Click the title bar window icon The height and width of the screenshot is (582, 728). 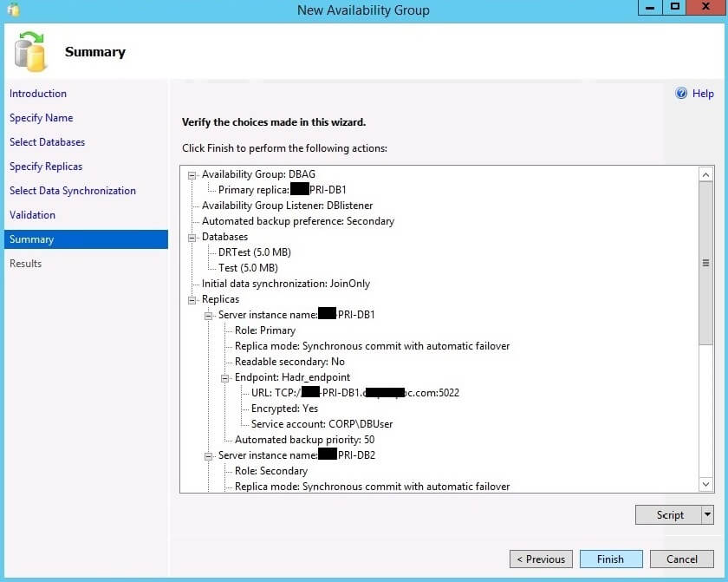[11, 10]
